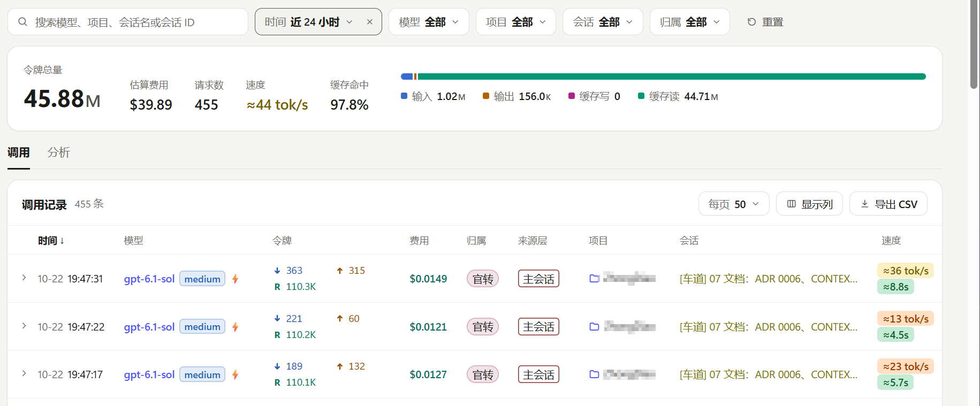Click lightning bolt icon in the 19:47:31 row
The height and width of the screenshot is (406, 980).
tap(235, 279)
